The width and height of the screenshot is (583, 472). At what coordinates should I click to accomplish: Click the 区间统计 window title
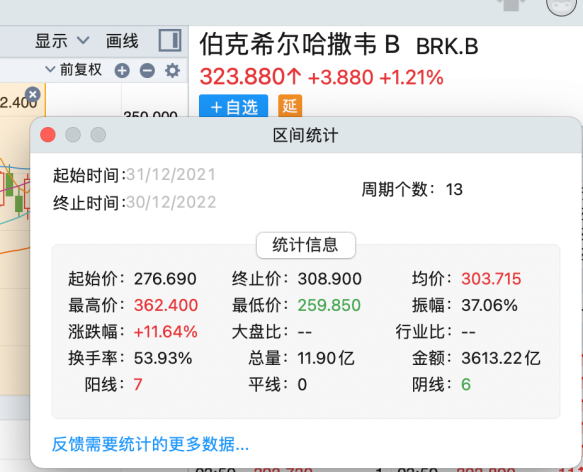click(x=306, y=135)
